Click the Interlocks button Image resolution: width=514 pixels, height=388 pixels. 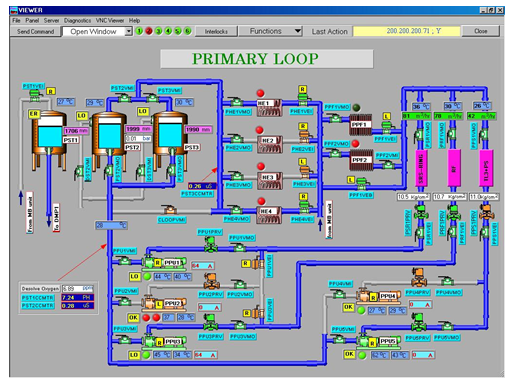coord(216,31)
